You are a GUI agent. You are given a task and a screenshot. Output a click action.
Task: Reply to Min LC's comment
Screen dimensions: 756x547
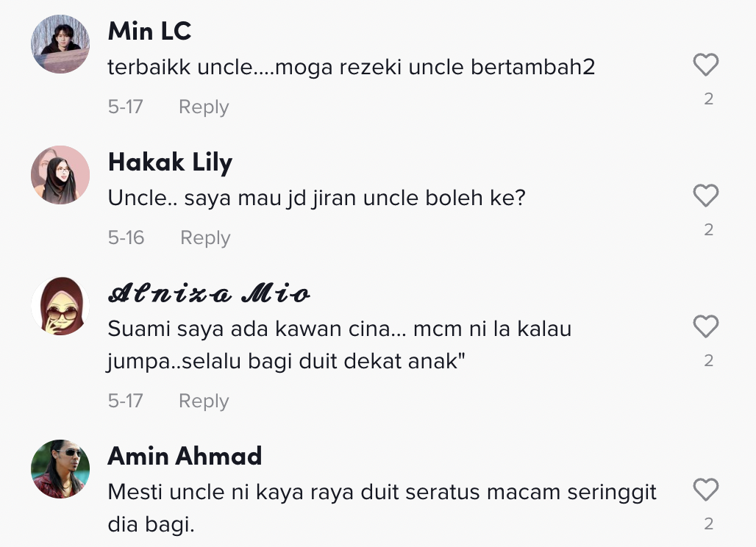pos(204,107)
